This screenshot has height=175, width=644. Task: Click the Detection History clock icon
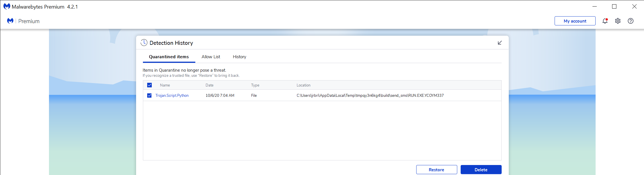pyautogui.click(x=144, y=43)
